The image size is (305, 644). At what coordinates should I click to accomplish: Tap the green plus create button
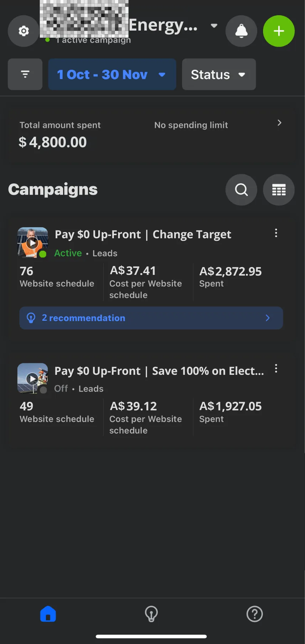[x=279, y=31]
